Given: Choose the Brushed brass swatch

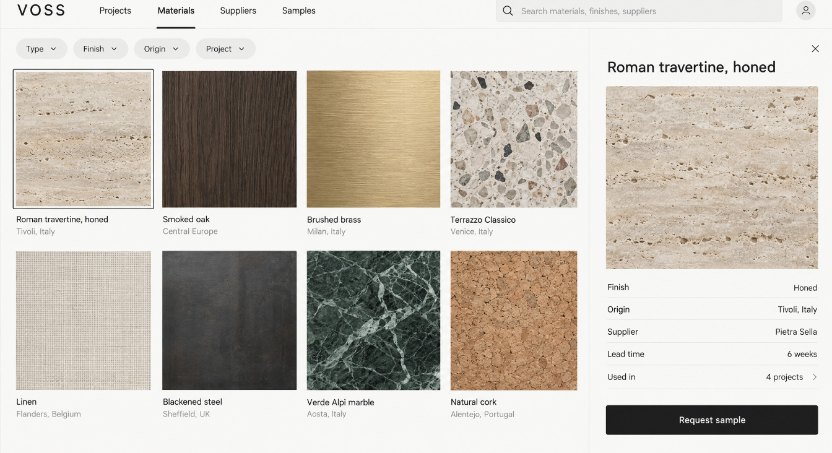Looking at the screenshot, I should click(x=373, y=139).
